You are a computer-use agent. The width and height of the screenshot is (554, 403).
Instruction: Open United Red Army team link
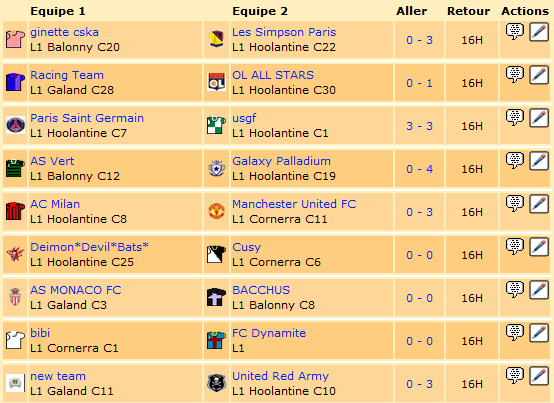tap(280, 376)
